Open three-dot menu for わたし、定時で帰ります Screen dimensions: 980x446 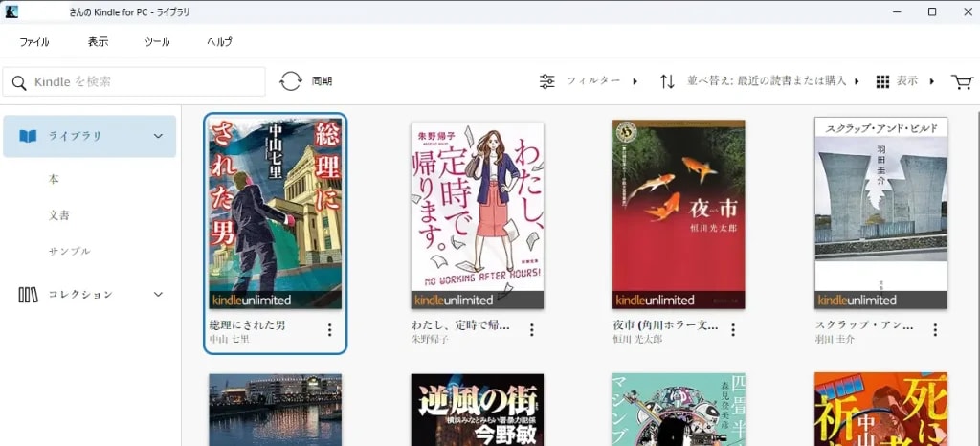[x=531, y=330]
